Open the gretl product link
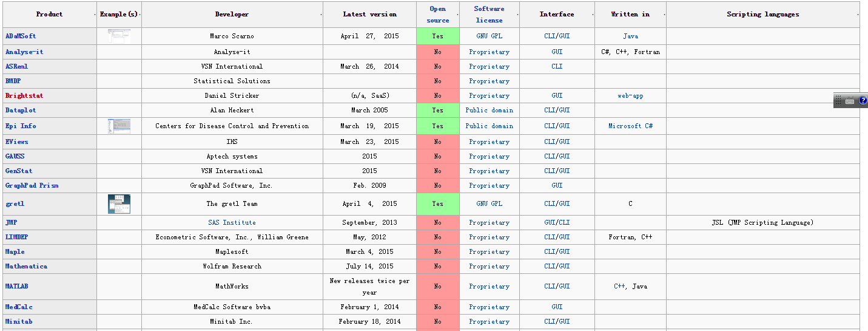 (x=15, y=203)
